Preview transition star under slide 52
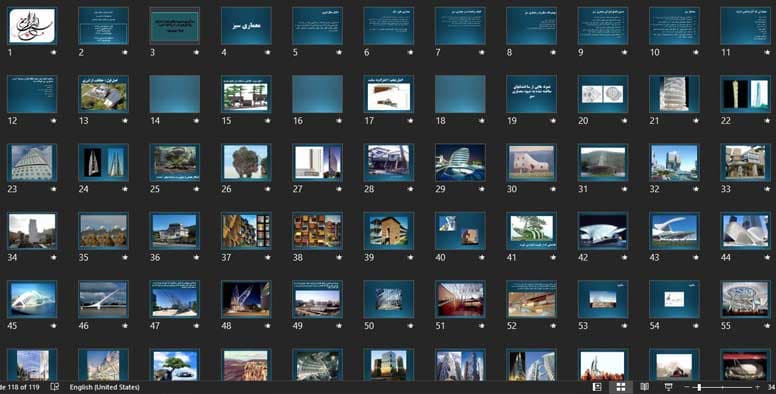 tap(553, 326)
